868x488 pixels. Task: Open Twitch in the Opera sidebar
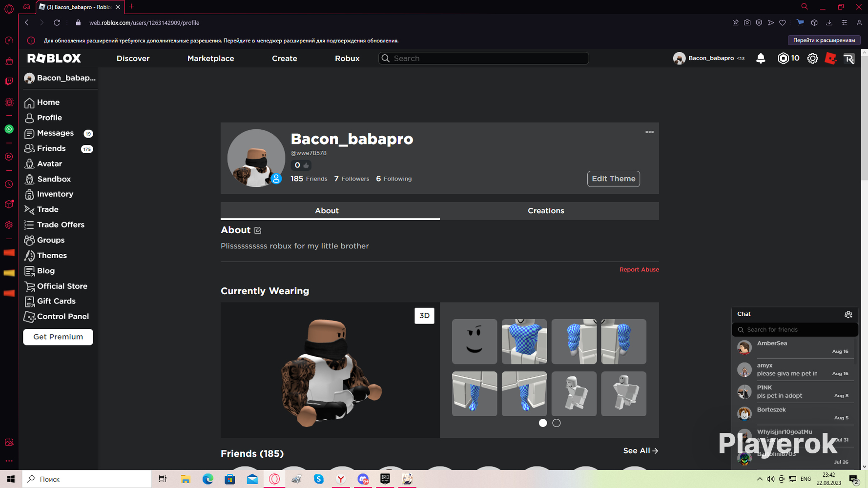pos(9,81)
